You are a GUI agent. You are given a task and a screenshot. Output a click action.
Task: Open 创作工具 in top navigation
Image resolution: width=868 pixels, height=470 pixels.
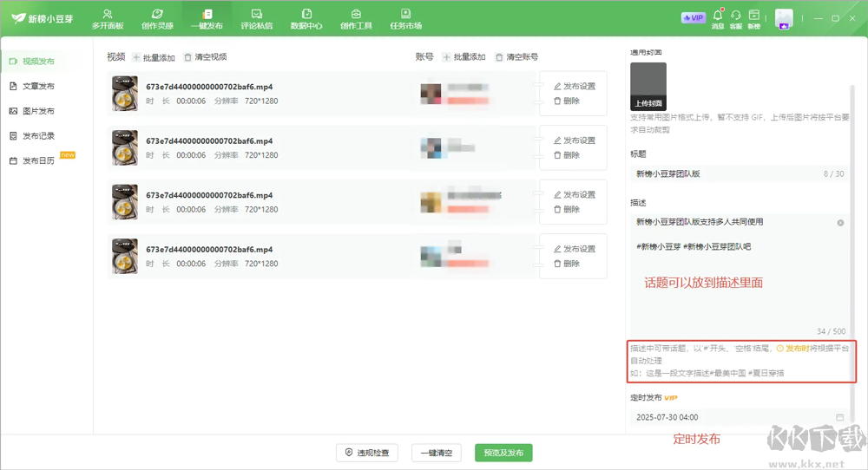(356, 18)
